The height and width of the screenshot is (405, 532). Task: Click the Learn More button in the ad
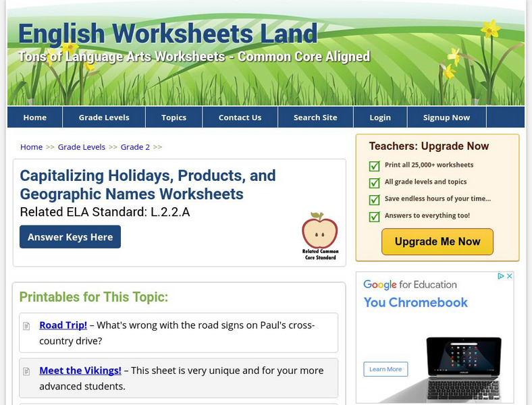click(385, 369)
